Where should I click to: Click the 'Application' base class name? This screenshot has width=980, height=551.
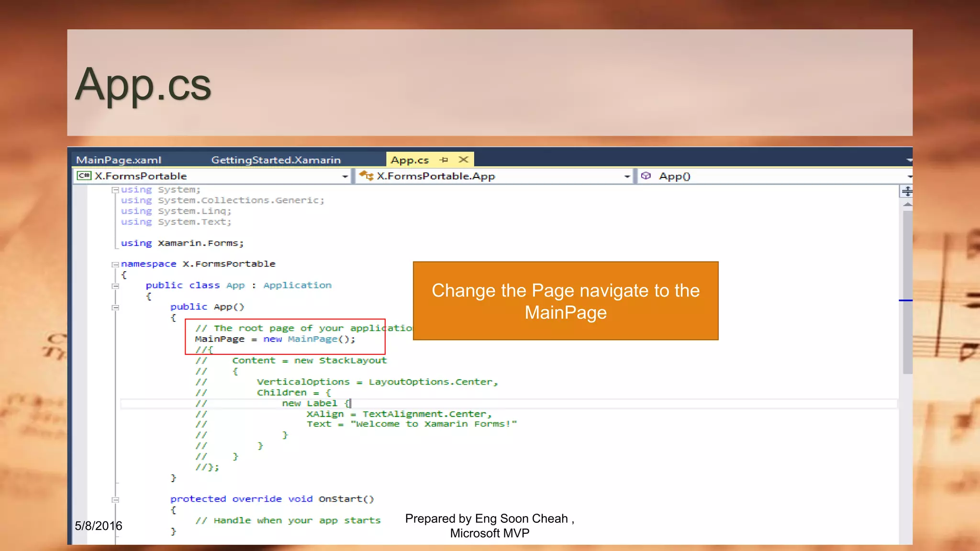pyautogui.click(x=297, y=286)
